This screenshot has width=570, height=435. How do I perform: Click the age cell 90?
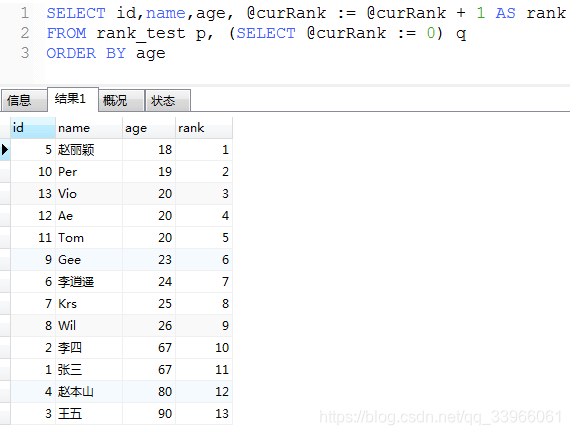[x=149, y=414]
